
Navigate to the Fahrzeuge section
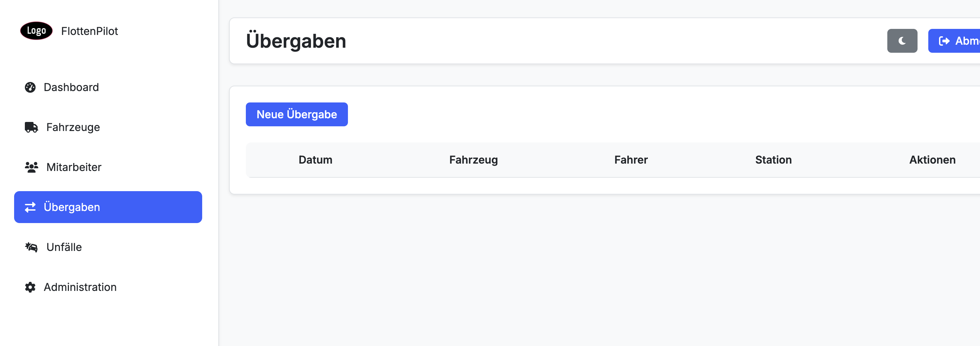[x=73, y=127]
